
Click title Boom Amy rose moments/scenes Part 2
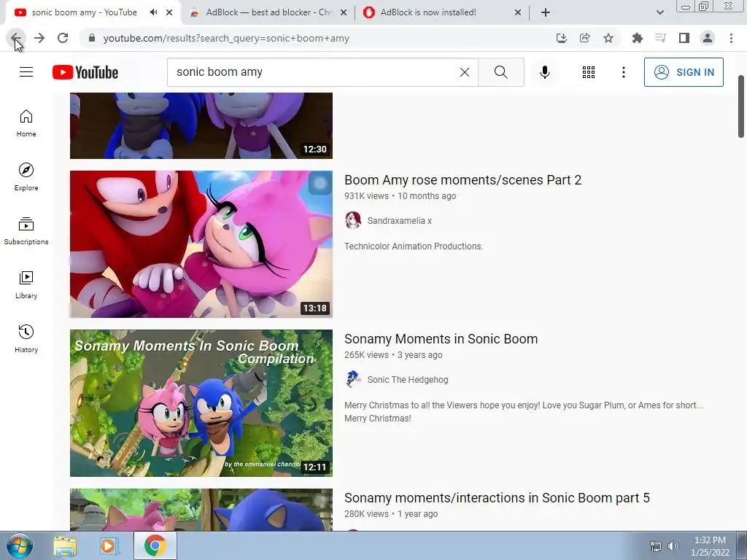(x=462, y=180)
